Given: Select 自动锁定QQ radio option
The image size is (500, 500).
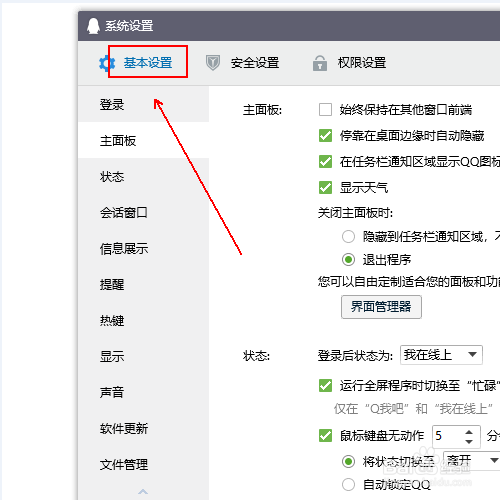Looking at the screenshot, I should click(348, 484).
